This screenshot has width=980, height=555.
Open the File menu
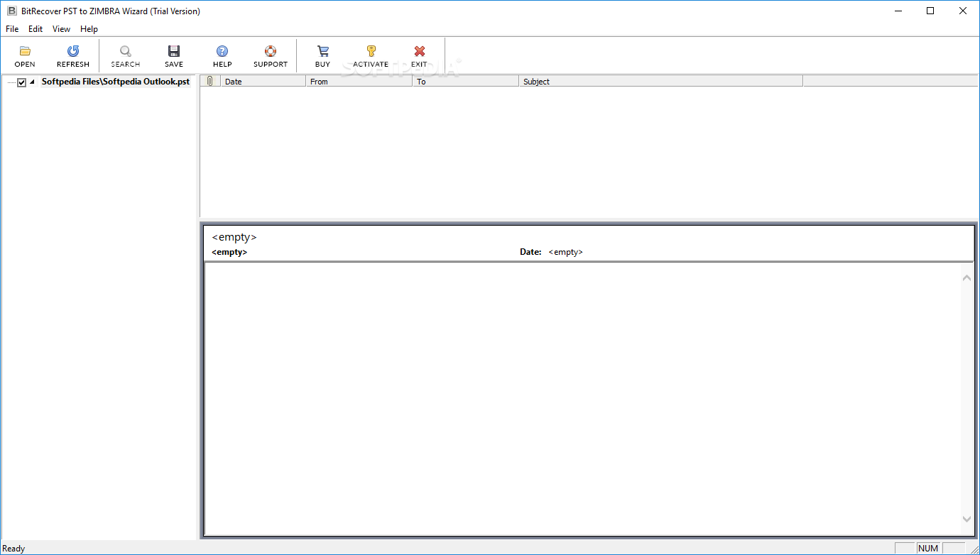(x=12, y=29)
